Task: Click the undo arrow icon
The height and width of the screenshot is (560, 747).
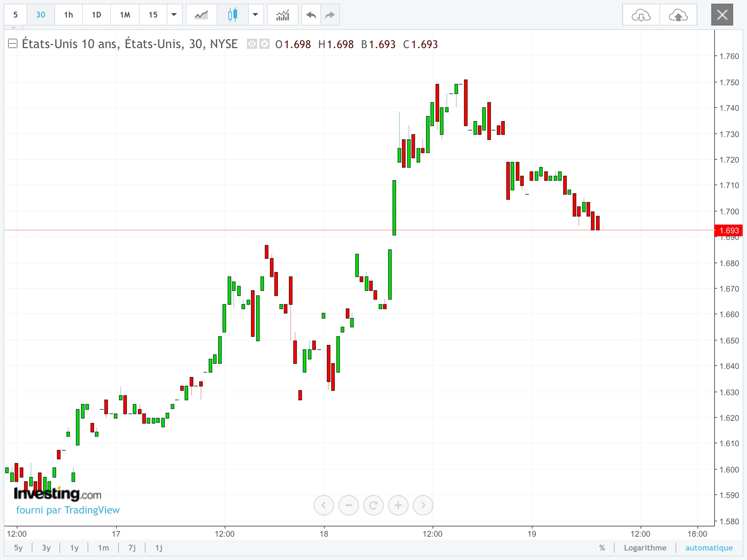Action: click(311, 15)
